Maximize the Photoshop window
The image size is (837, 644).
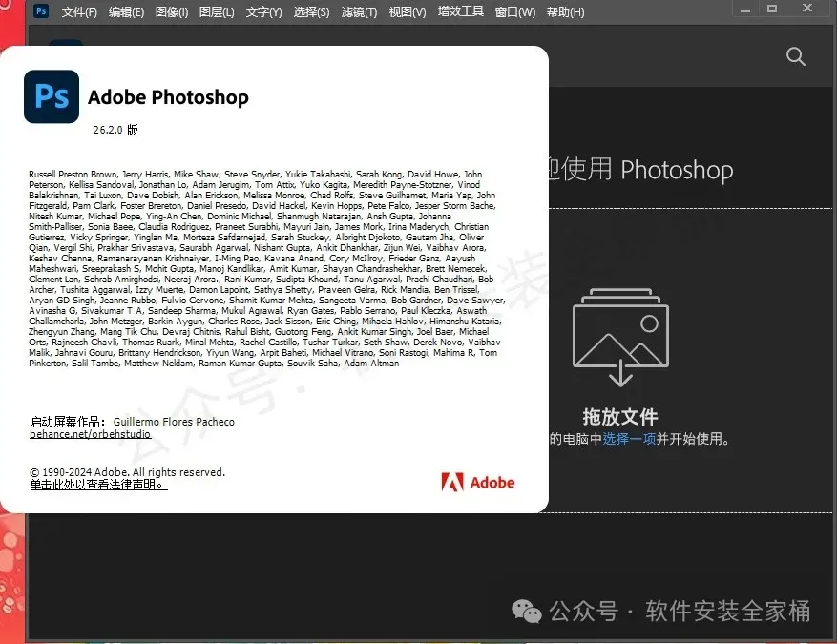pos(772,9)
